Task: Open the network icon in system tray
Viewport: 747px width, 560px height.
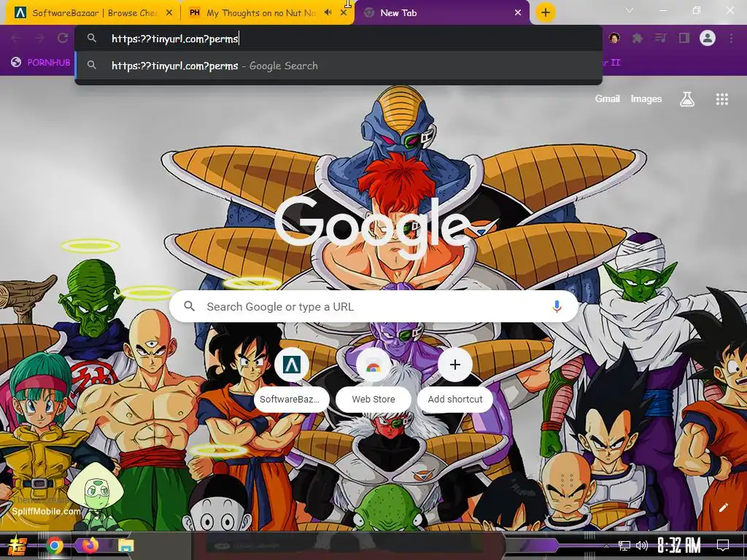Action: [624, 545]
